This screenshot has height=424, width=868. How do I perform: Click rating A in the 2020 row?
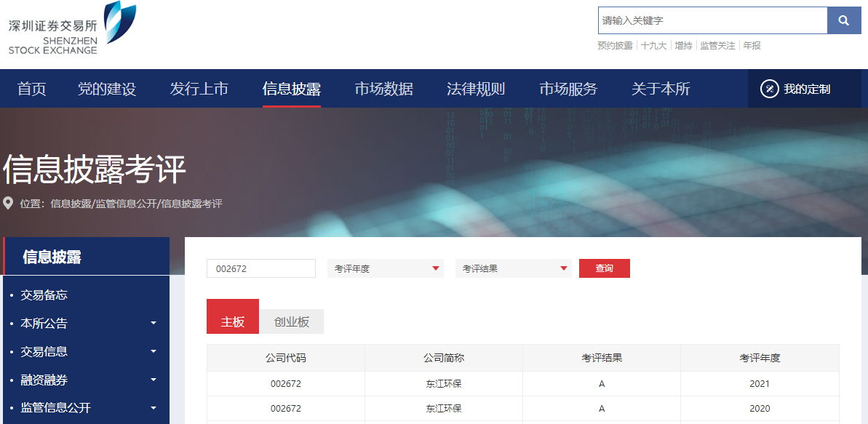click(x=602, y=409)
